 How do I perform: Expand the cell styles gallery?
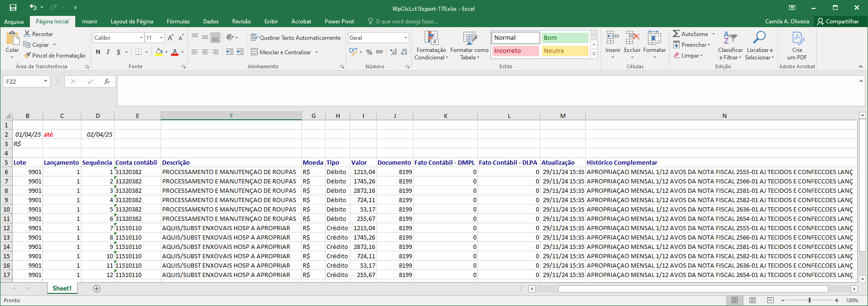[594, 54]
